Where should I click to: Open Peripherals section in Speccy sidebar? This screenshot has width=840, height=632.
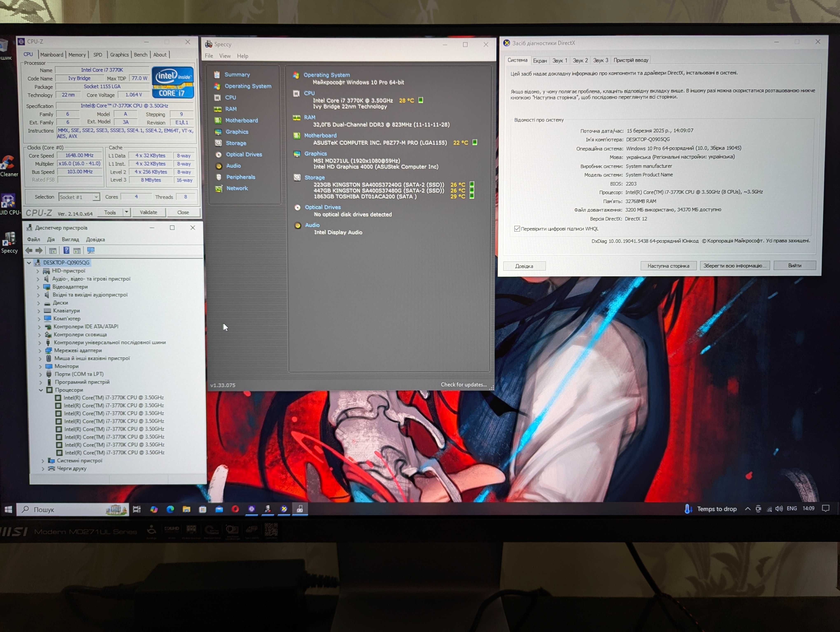[241, 177]
